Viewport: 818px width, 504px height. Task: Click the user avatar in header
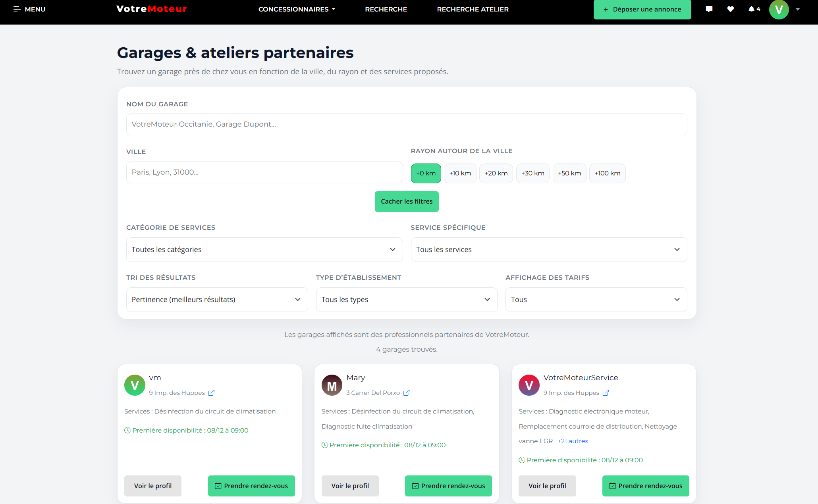(779, 9)
